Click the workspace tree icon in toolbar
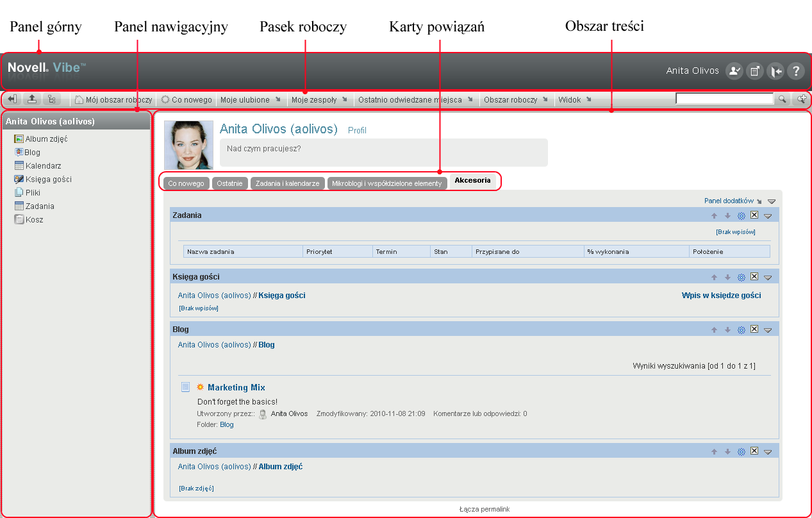 coord(51,99)
